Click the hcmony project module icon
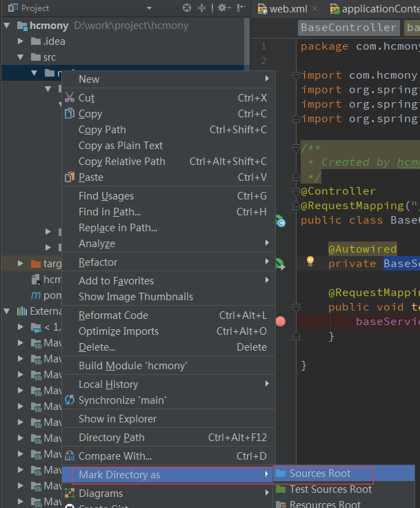420x508 pixels. click(22, 26)
